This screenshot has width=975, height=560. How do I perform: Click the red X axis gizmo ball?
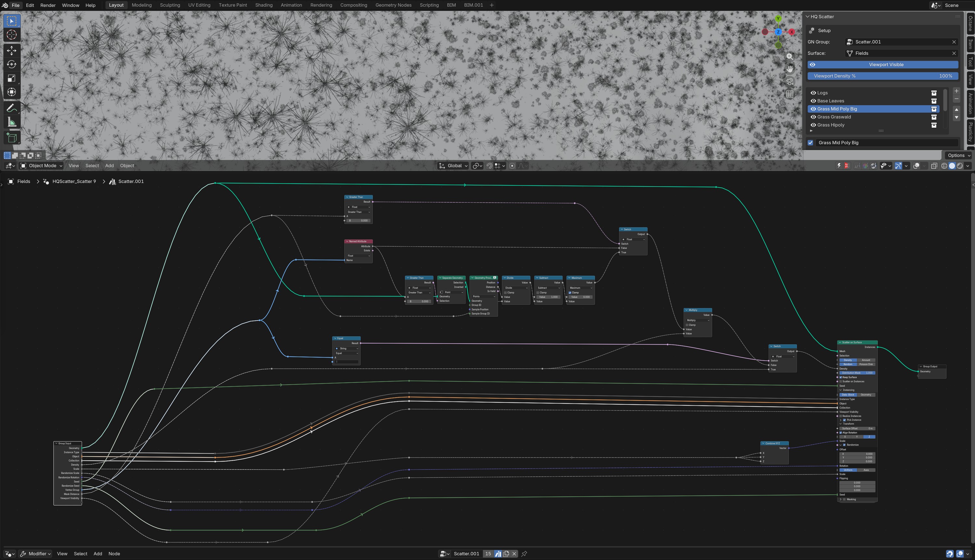[x=791, y=32]
